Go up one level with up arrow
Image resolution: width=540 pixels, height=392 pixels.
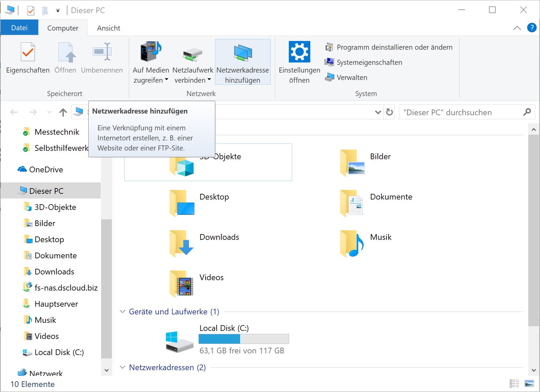(63, 112)
